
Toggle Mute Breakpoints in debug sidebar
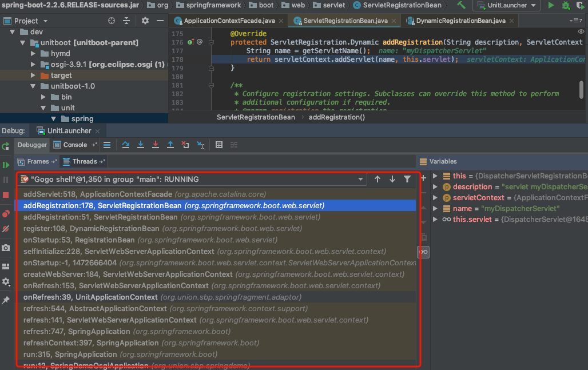coord(6,229)
